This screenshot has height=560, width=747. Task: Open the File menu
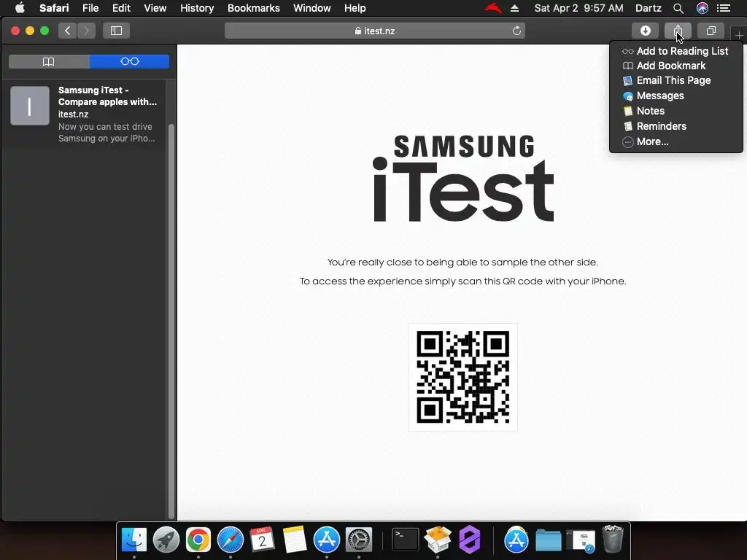tap(90, 8)
